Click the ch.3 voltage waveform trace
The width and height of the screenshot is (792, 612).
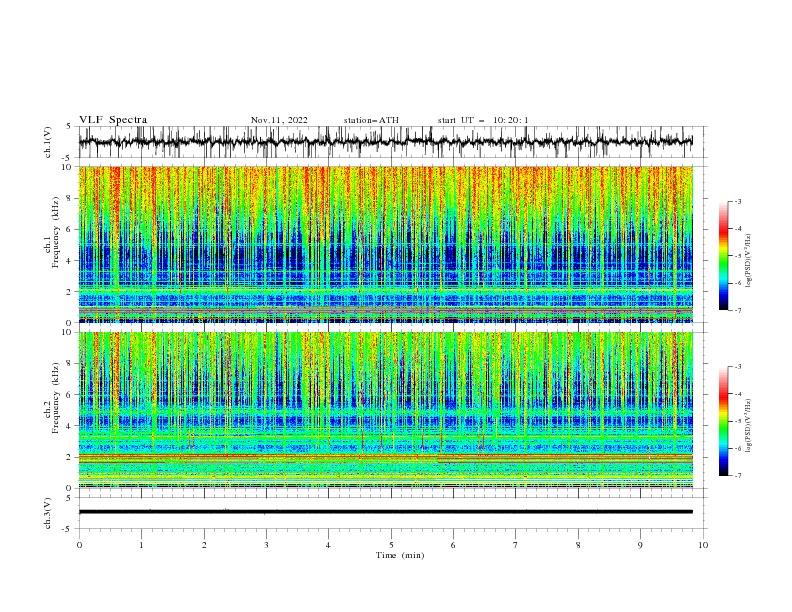click(385, 512)
